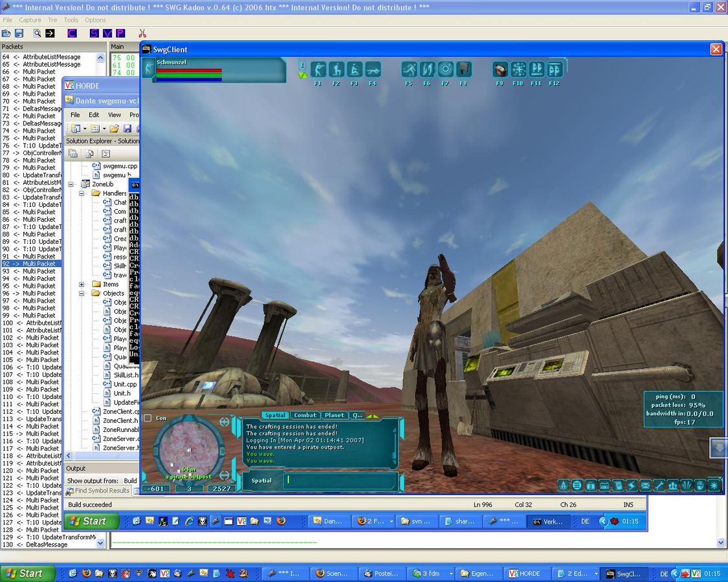
Task: Click the mail envelope icon in game menu bar
Action: click(x=645, y=485)
